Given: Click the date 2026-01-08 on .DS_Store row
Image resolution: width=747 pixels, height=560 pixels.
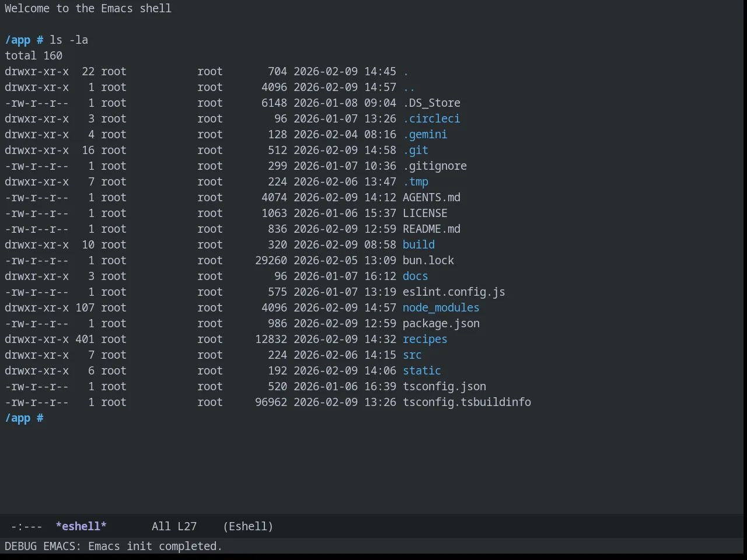Looking at the screenshot, I should [x=326, y=103].
